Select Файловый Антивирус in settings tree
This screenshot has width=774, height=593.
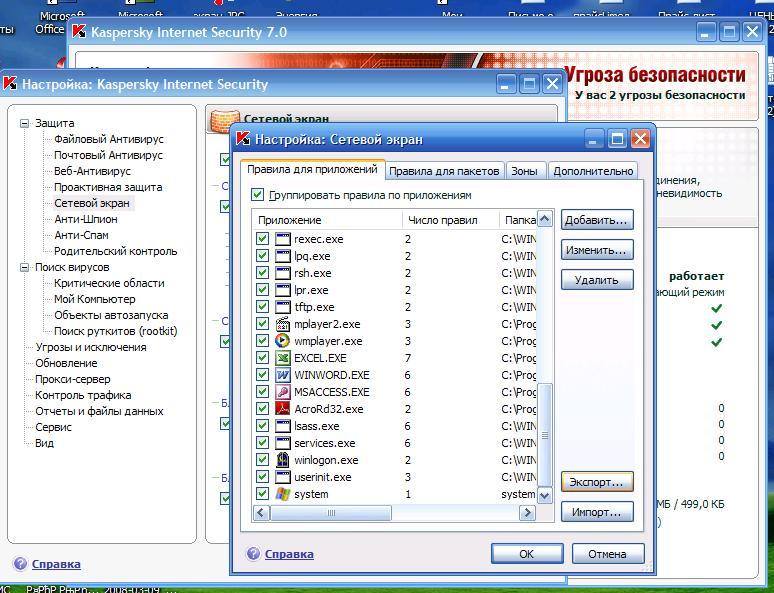point(109,139)
